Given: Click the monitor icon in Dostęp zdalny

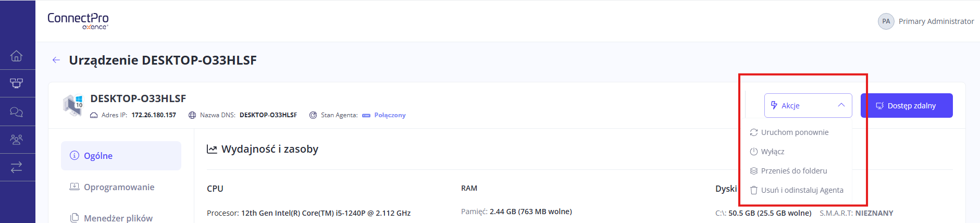Looking at the screenshot, I should pos(879,105).
